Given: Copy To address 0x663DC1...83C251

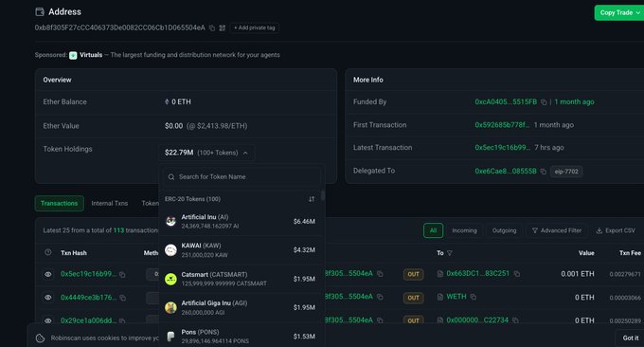Looking at the screenshot, I should [x=517, y=274].
